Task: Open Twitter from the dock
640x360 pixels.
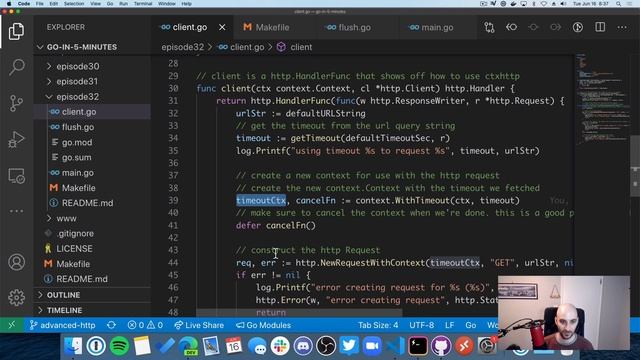Action: [349, 346]
